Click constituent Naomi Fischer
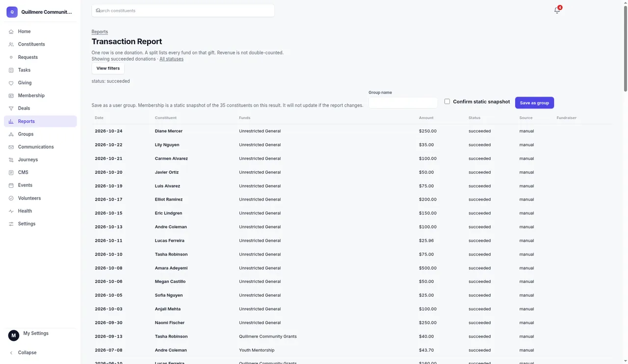 (170, 323)
